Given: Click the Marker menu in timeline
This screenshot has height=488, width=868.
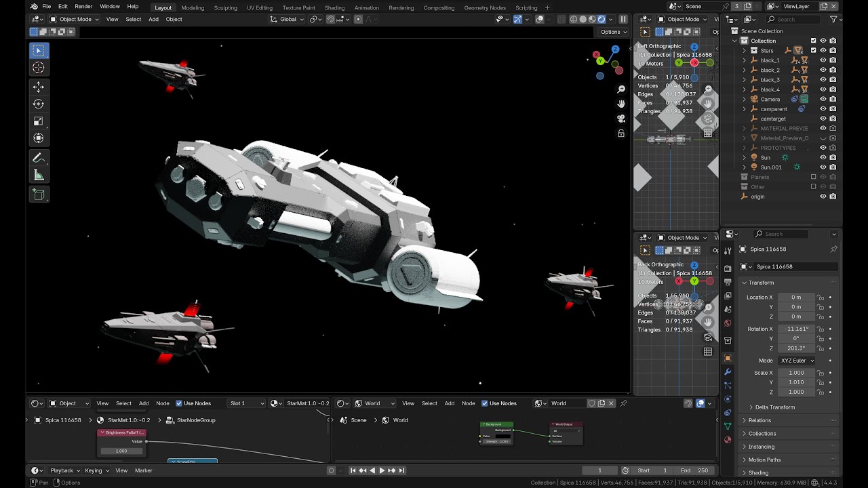Looking at the screenshot, I should pyautogui.click(x=143, y=470).
